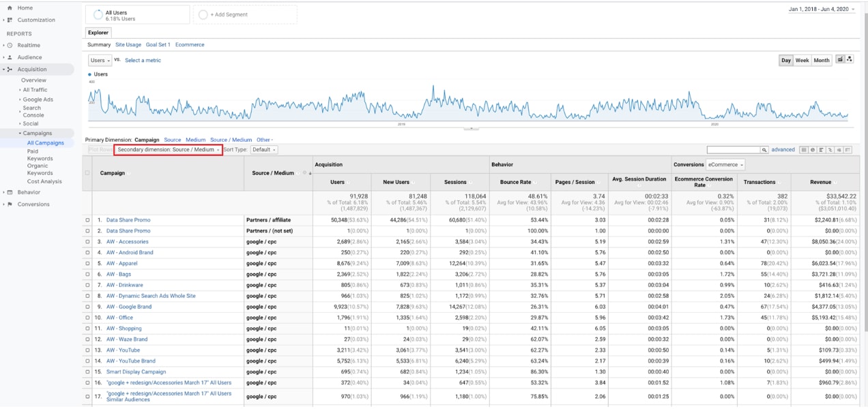Open the Conversions section in the sidebar
Image resolution: width=868 pixels, height=409 pixels.
(x=30, y=203)
